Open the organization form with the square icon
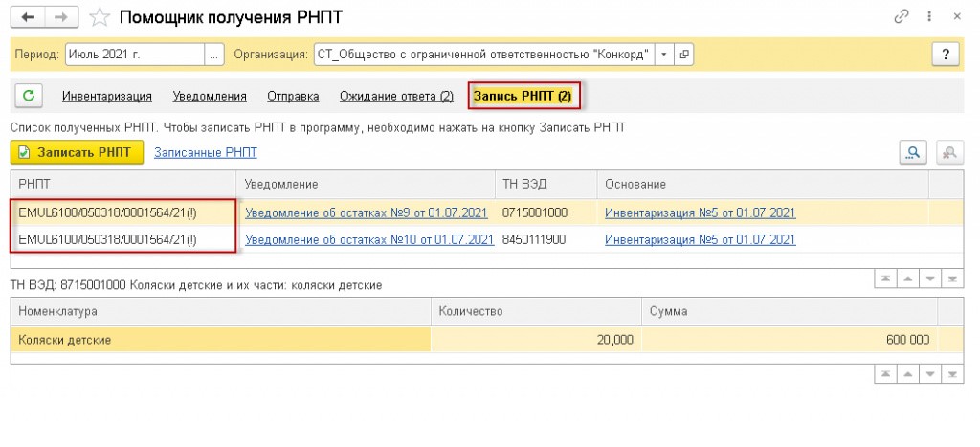Screen dimensions: 980x447 pos(683,55)
